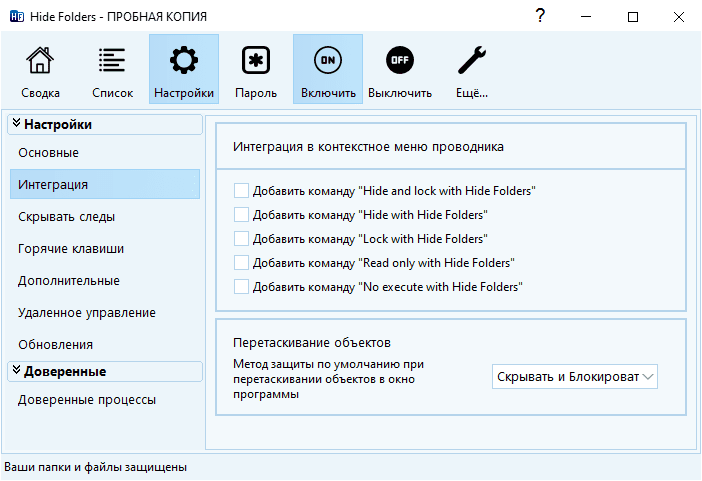The width and height of the screenshot is (702, 481).
Task: Close the Hide Folders window
Action: click(679, 17)
